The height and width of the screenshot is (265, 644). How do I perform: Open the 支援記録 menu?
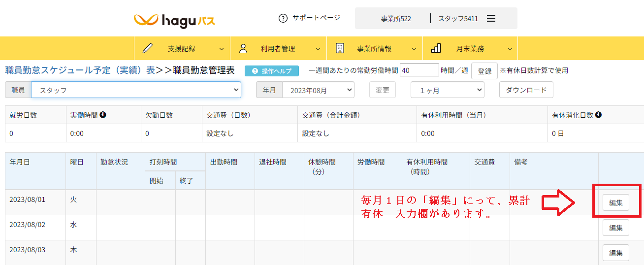(x=182, y=48)
